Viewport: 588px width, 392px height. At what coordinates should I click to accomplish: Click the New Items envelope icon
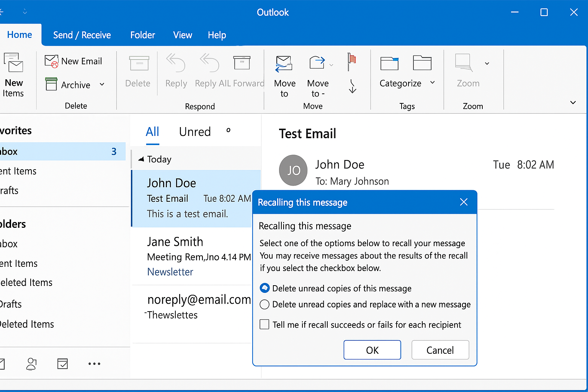[x=13, y=63]
